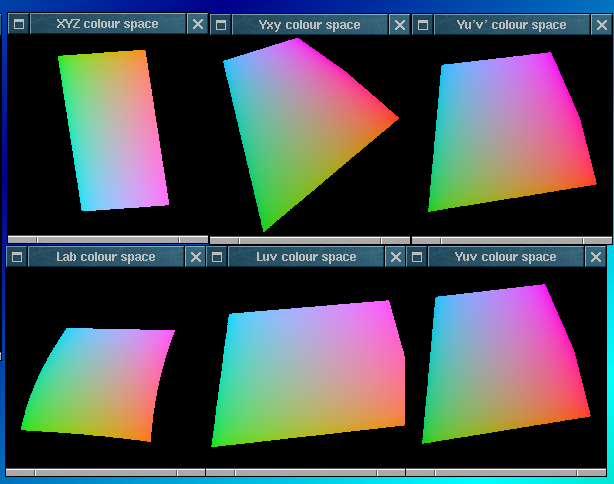The height and width of the screenshot is (484, 614).
Task: Select the Yu'v' colour space title bar
Action: (x=512, y=25)
